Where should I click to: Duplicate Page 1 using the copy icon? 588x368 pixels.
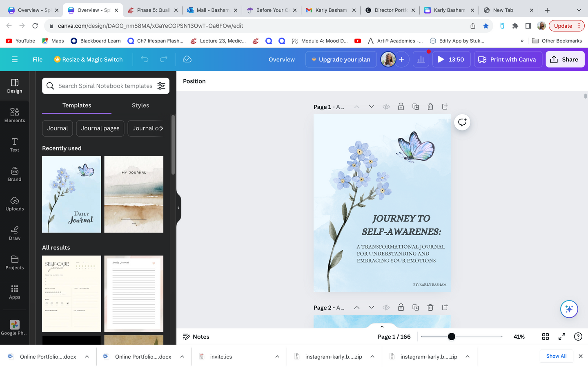tap(416, 107)
